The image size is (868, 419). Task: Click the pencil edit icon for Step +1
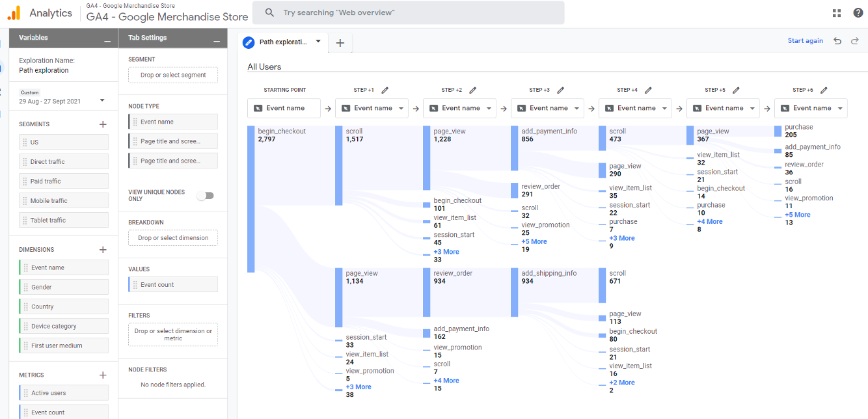click(x=385, y=90)
